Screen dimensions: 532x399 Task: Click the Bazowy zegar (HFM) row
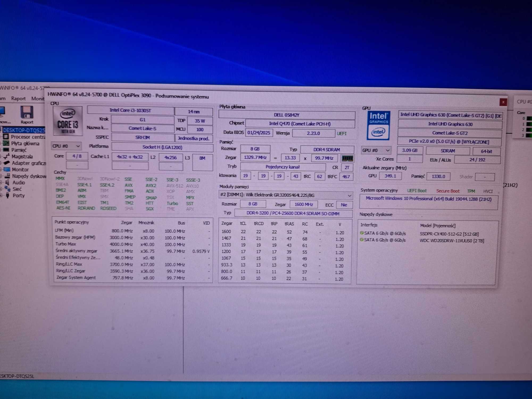point(133,238)
